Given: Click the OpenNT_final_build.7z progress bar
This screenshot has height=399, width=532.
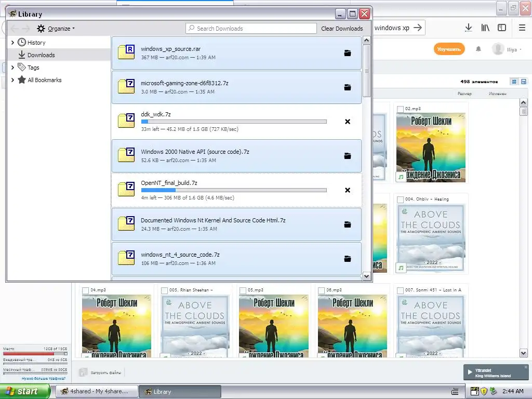Looking at the screenshot, I should (x=234, y=190).
